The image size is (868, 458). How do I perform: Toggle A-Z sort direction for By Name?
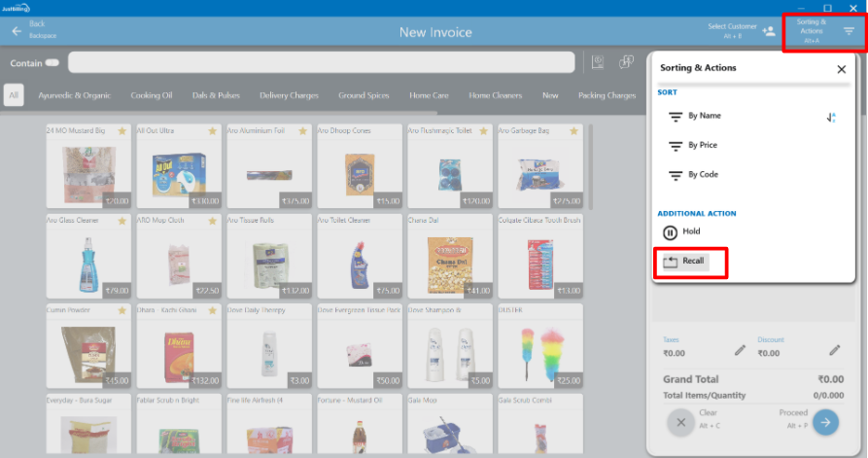(831, 117)
